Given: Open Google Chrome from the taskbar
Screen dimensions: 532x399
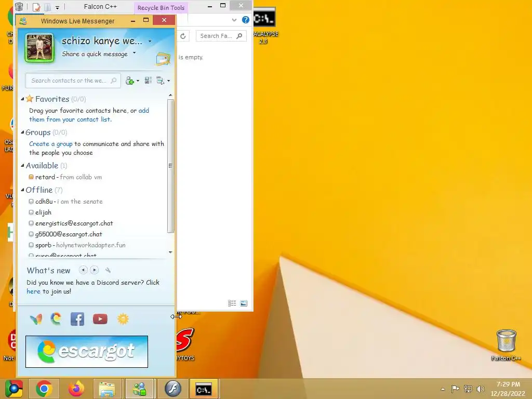Looking at the screenshot, I should click(x=44, y=389).
